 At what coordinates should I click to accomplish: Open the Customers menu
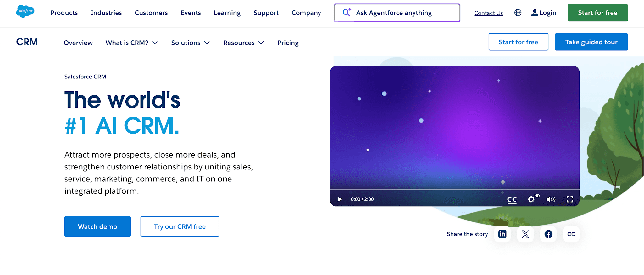tap(151, 13)
